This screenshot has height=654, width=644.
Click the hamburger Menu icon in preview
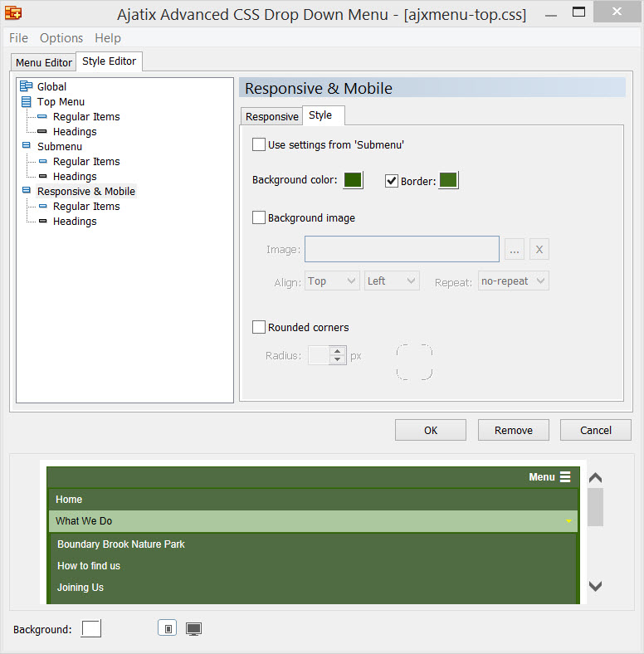(x=565, y=476)
